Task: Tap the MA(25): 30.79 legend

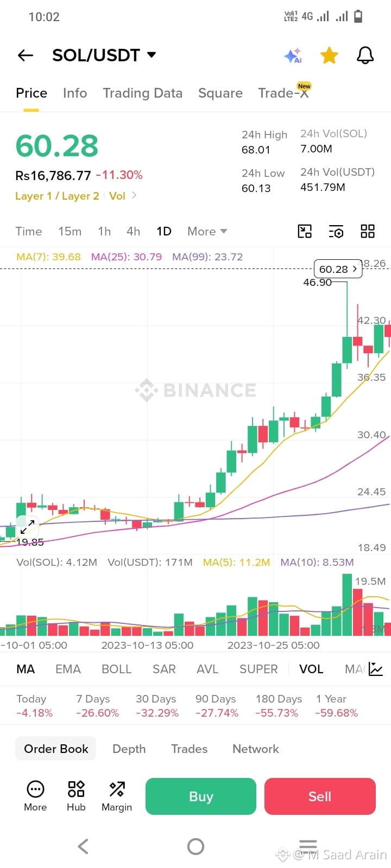Action: click(x=127, y=257)
